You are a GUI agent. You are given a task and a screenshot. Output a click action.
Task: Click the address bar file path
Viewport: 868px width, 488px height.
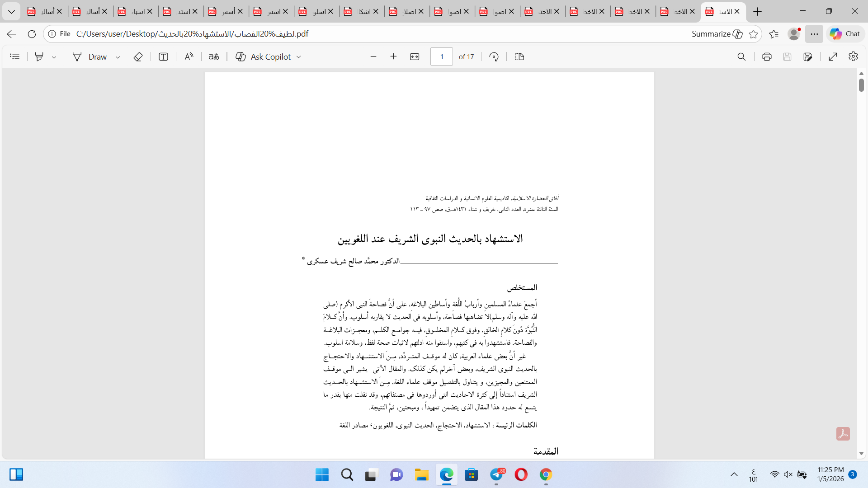[192, 34]
